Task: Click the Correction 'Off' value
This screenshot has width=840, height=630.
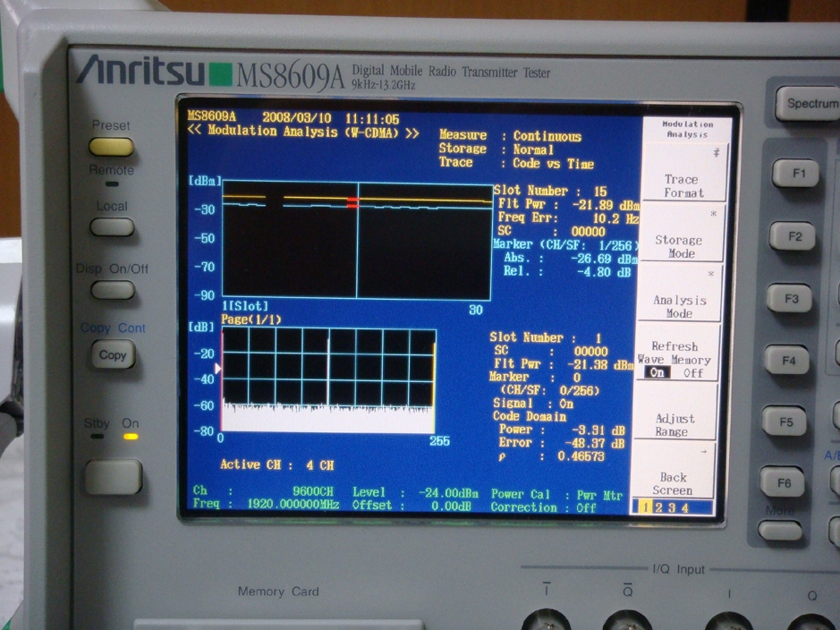Action: tap(586, 507)
